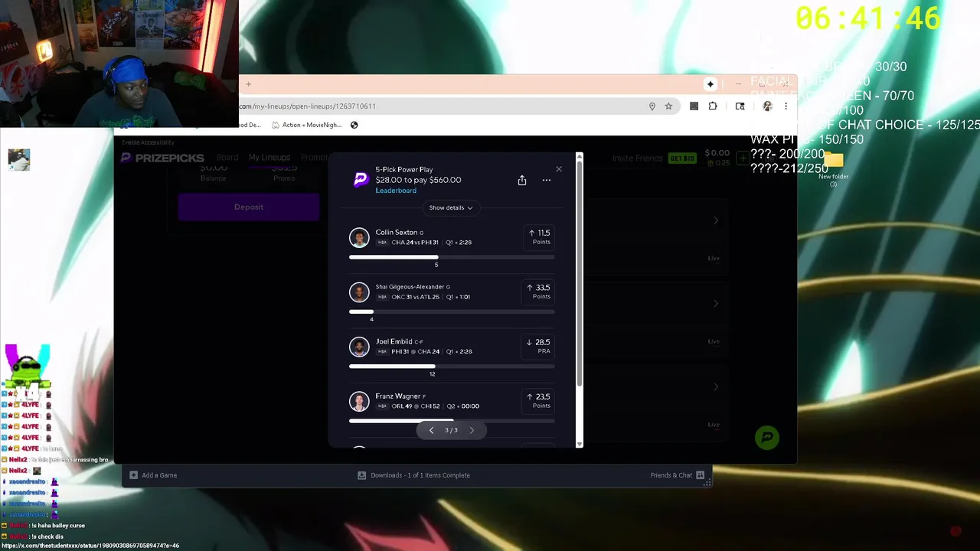Click the purple Deposit button

(249, 207)
